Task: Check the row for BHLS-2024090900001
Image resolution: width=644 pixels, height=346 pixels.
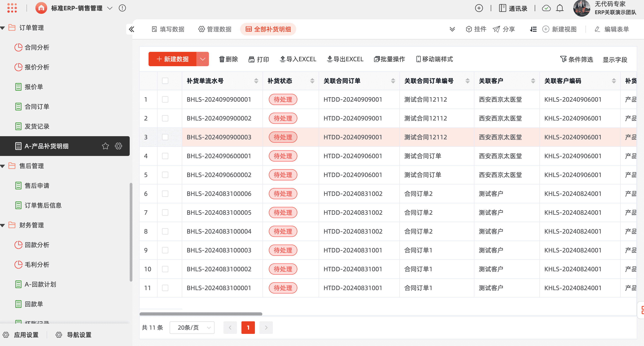Action: (165, 99)
